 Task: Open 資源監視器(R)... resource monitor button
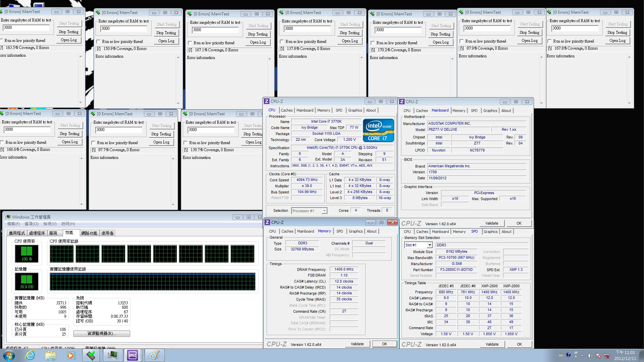pos(102,334)
